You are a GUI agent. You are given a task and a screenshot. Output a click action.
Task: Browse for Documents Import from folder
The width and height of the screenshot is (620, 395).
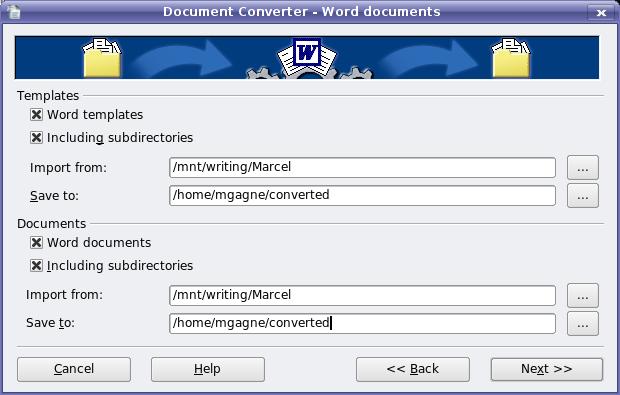[583, 296]
